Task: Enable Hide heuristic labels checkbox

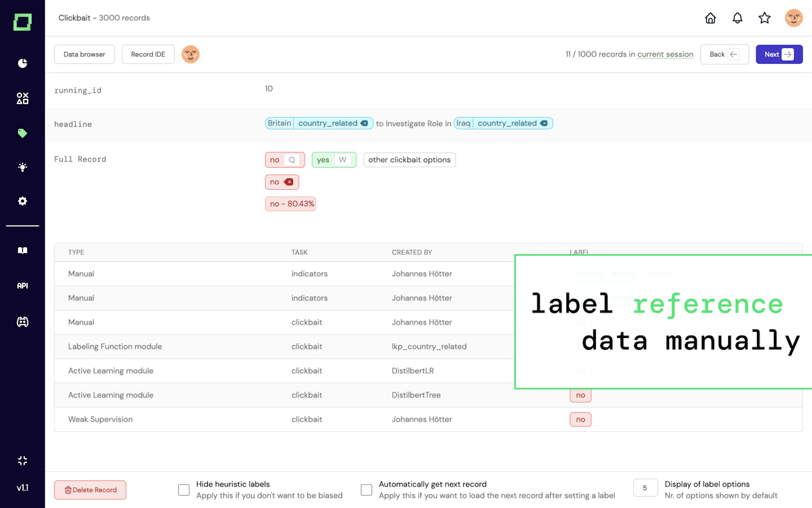Action: coord(183,489)
